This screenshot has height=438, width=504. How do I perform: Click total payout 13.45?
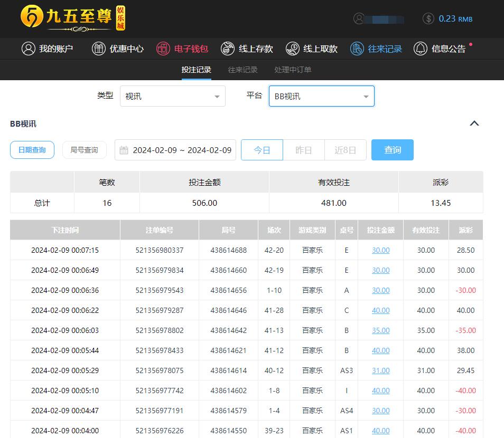coord(441,203)
